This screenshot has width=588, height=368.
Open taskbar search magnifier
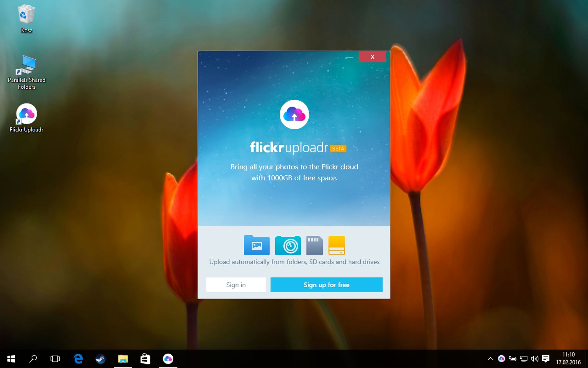[33, 359]
